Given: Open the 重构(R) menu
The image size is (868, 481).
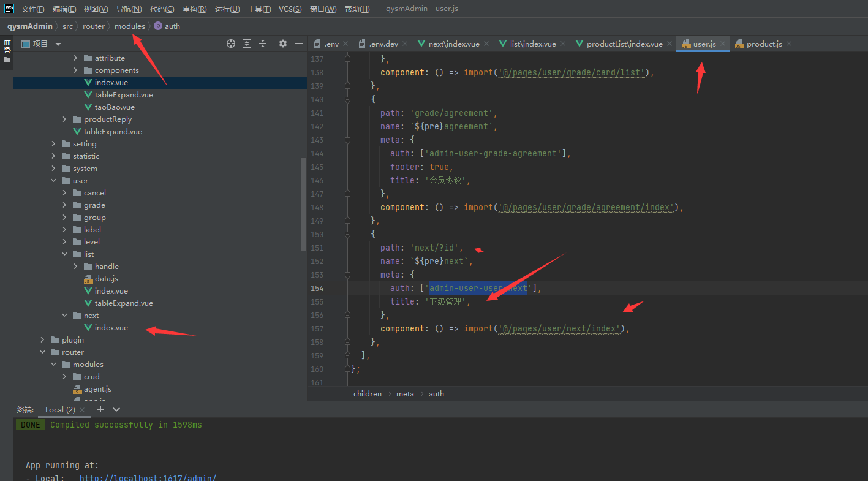Looking at the screenshot, I should tap(194, 9).
